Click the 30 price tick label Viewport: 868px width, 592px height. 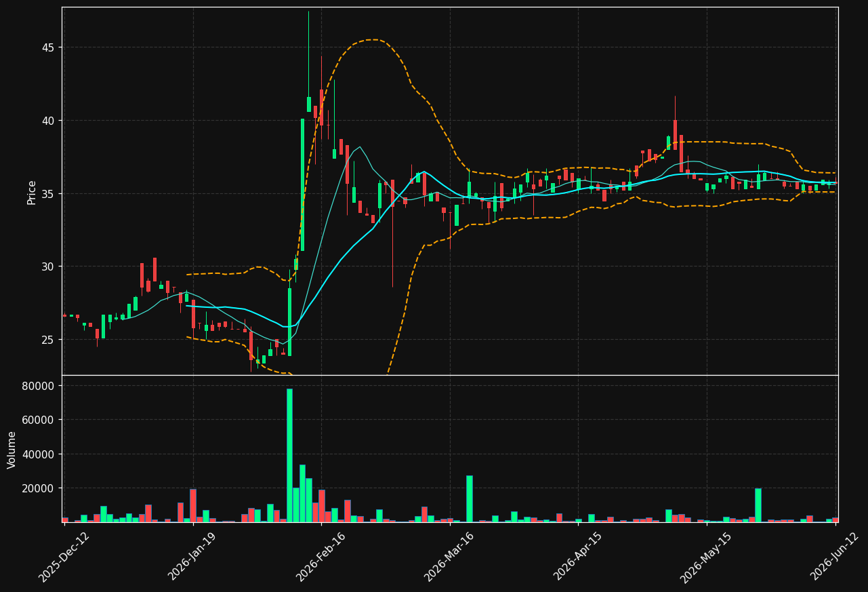(48, 267)
